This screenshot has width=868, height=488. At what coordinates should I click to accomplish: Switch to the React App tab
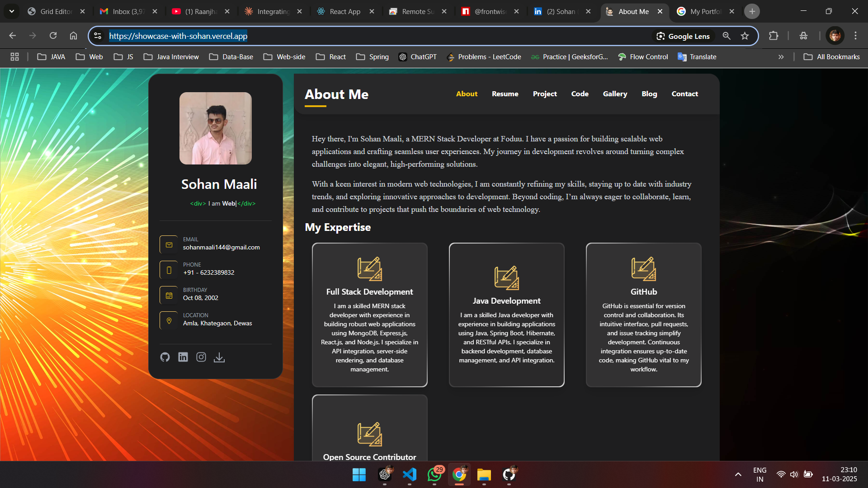point(339,12)
